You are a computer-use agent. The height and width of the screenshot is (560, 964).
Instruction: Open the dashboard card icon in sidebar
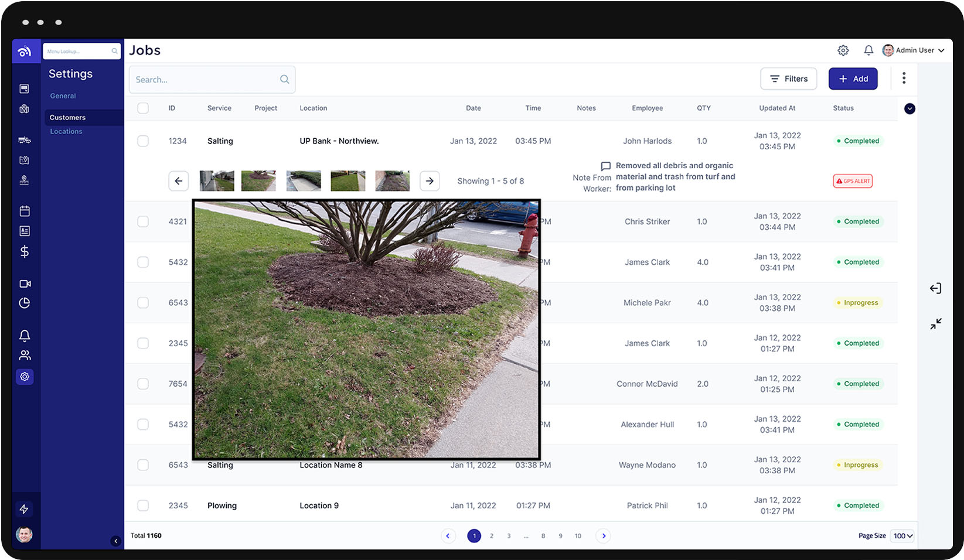(x=24, y=88)
